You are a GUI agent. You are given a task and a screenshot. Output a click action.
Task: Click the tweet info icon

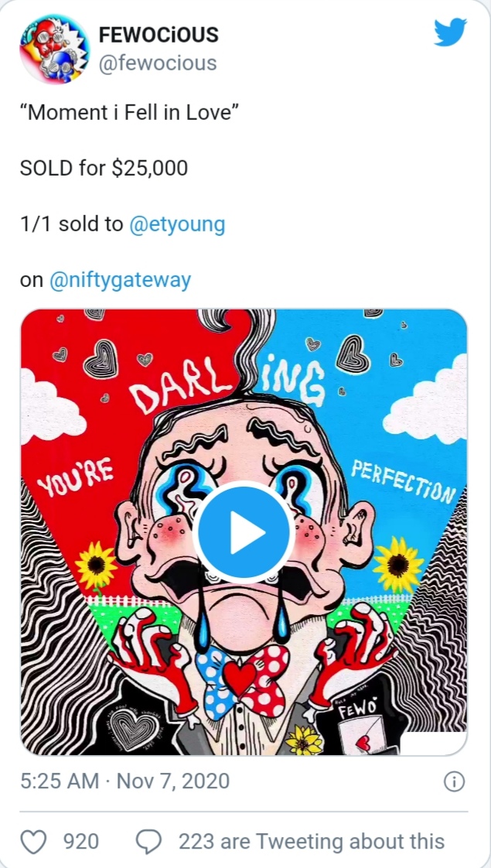click(454, 781)
